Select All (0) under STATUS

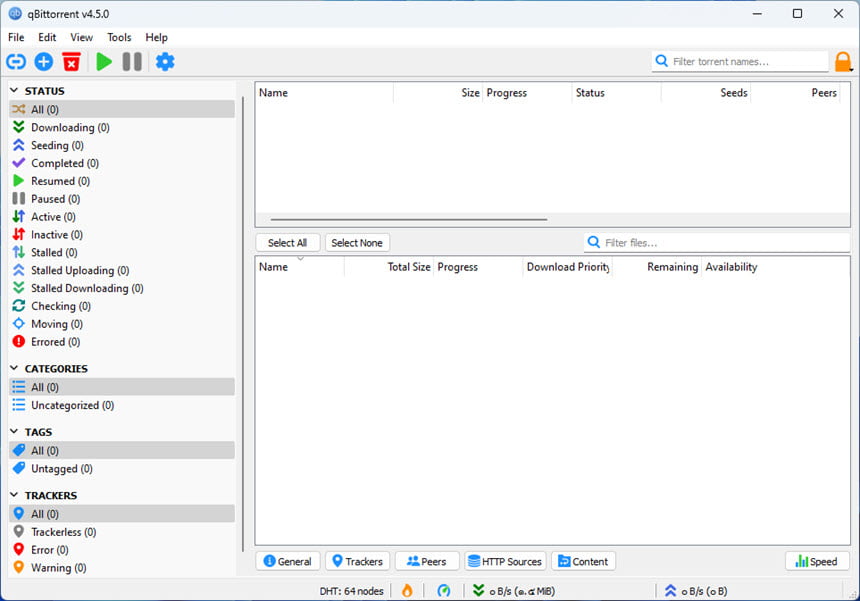122,109
